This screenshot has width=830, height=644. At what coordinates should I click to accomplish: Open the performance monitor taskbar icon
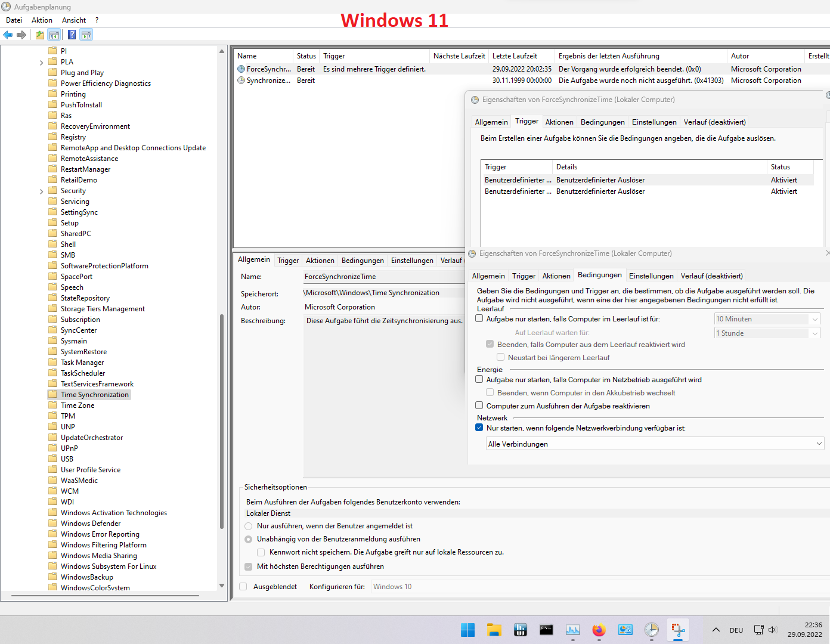click(x=572, y=630)
